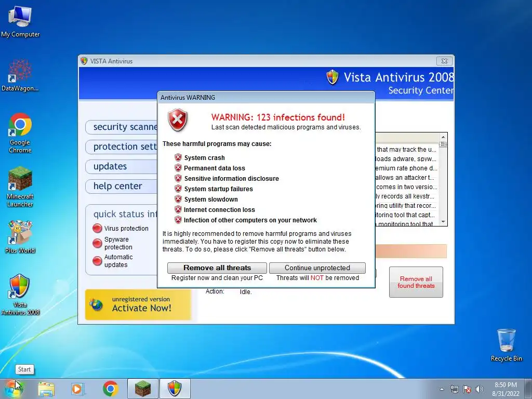Screen dimensions: 532x399
Task: Click the threat list scroll down arrow
Action: 443,221
